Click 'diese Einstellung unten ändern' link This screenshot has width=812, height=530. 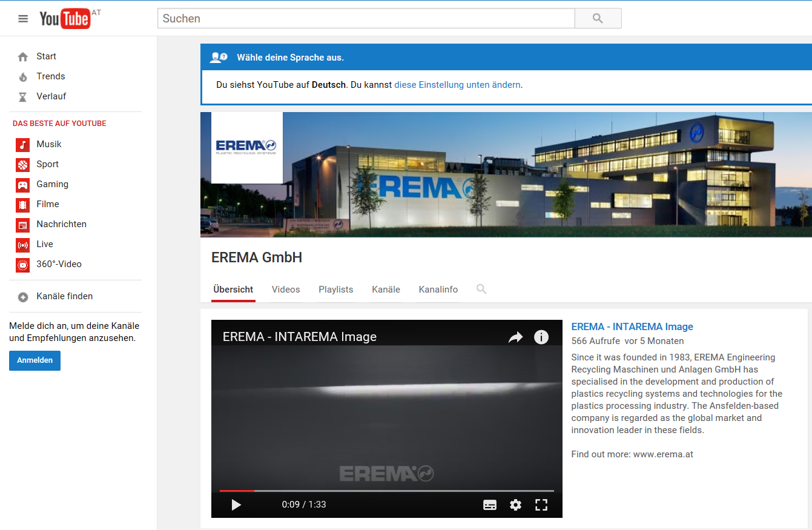coord(457,85)
